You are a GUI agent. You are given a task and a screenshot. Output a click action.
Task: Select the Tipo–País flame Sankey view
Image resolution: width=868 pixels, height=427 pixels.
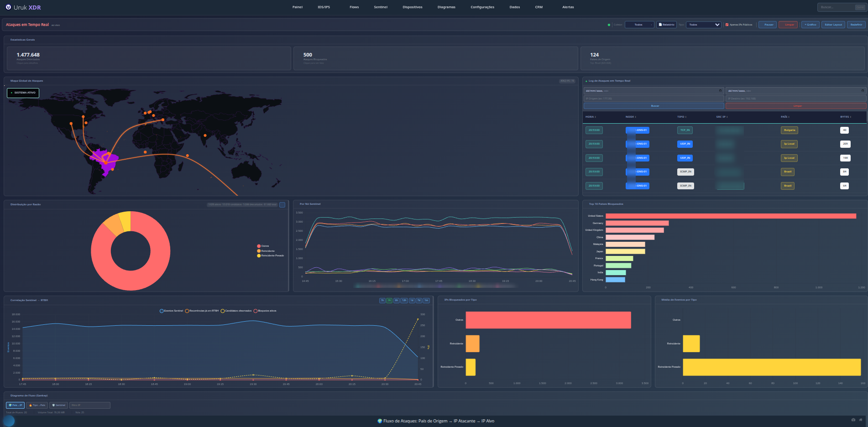click(x=37, y=405)
